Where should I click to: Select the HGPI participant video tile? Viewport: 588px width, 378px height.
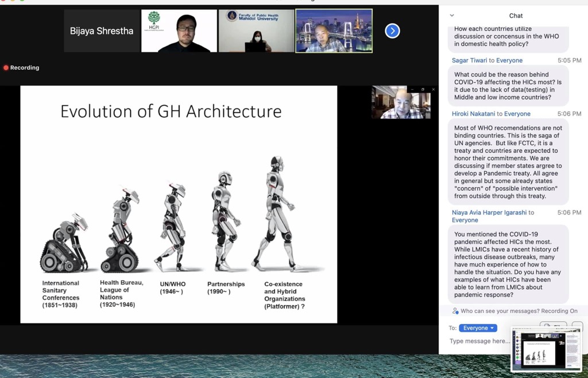click(x=179, y=31)
